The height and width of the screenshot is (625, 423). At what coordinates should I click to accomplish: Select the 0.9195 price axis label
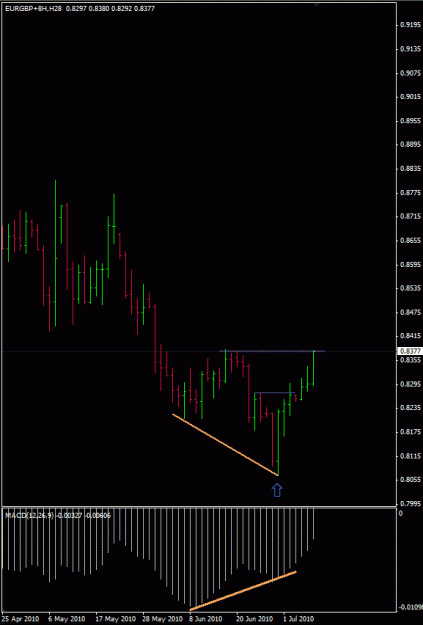(410, 25)
